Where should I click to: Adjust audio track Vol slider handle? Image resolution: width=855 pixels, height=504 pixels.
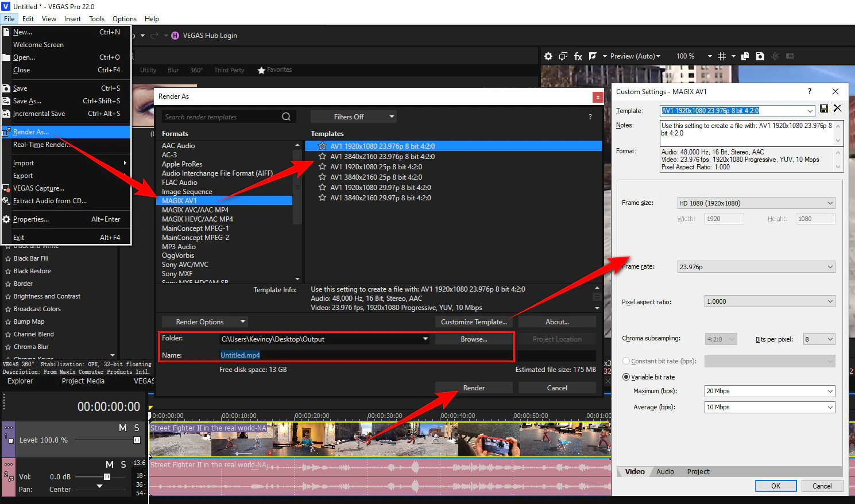pyautogui.click(x=107, y=477)
